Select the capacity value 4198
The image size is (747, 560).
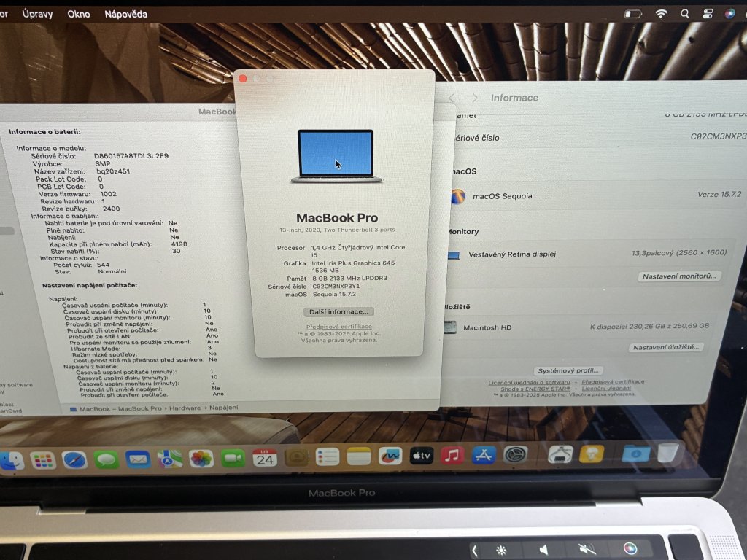click(x=179, y=244)
